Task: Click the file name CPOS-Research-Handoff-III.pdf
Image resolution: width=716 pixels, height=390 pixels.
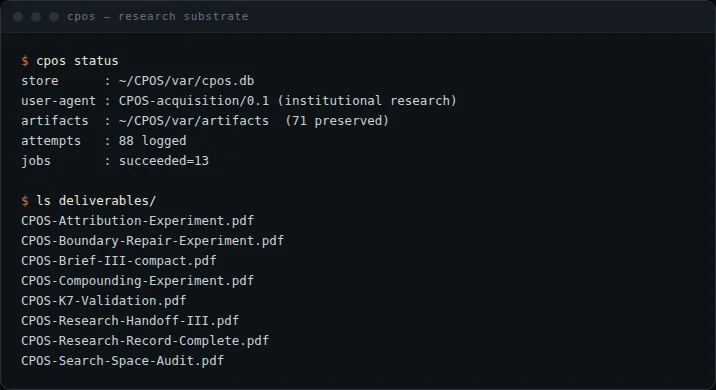Action: coord(130,321)
